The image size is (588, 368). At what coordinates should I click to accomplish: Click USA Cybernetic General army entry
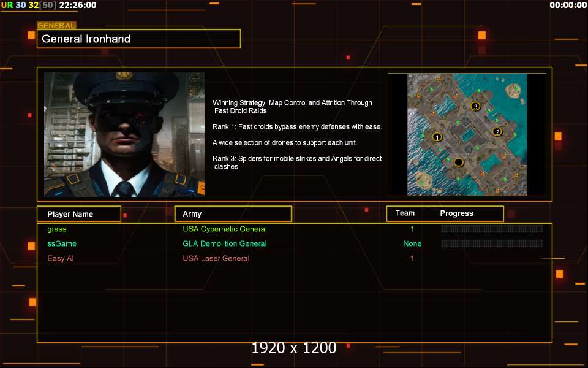pyautogui.click(x=225, y=229)
